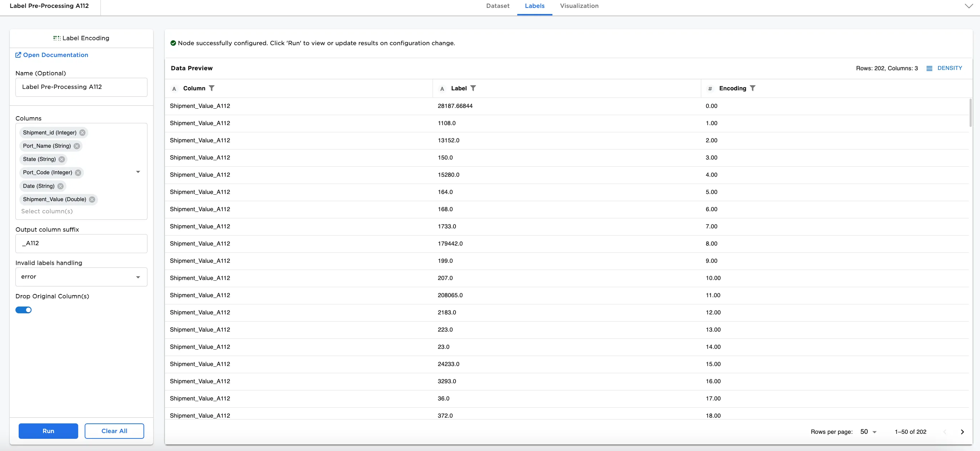Remove the Port_Name (String) chip

pyautogui.click(x=77, y=146)
